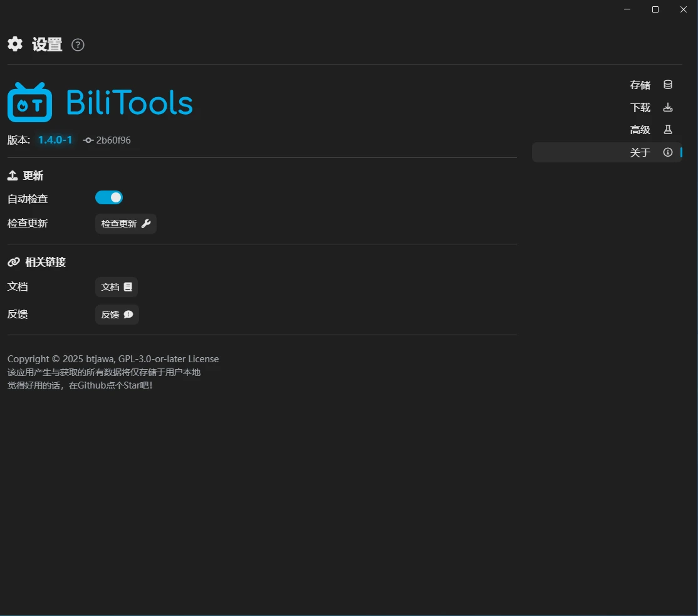This screenshot has height=616, width=698.
Task: Click the chain icon beside 相关链接
Action: click(14, 262)
